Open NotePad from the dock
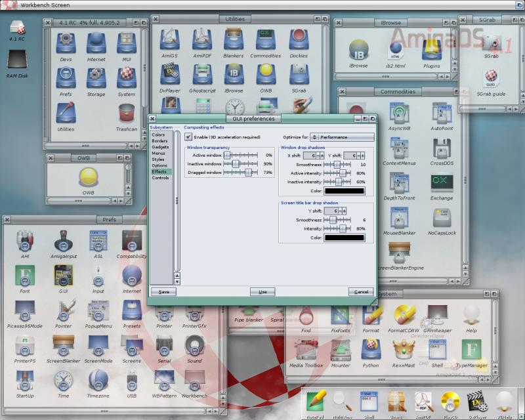Screen dimensions: 525x420 click(x=317, y=400)
